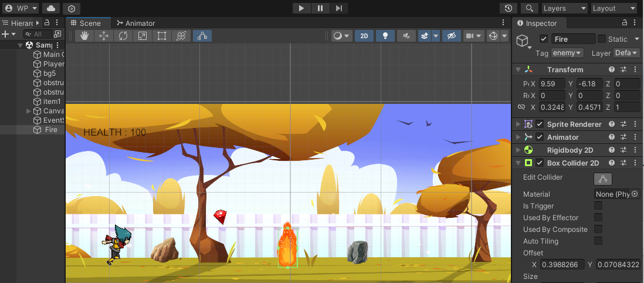This screenshot has height=283, width=644.
Task: Open the Tag dropdown showing enemy
Action: pyautogui.click(x=567, y=53)
